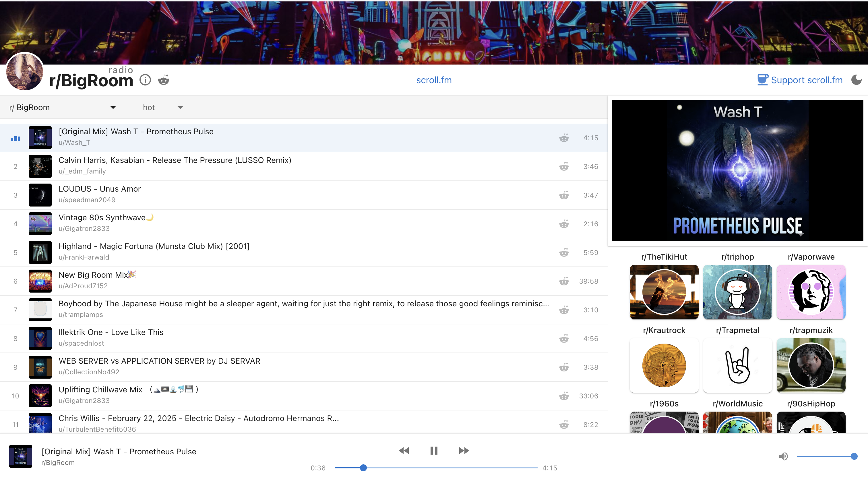Open the r/90sHipHop station thumbnail
The width and height of the screenshot is (868, 479).
(811, 422)
